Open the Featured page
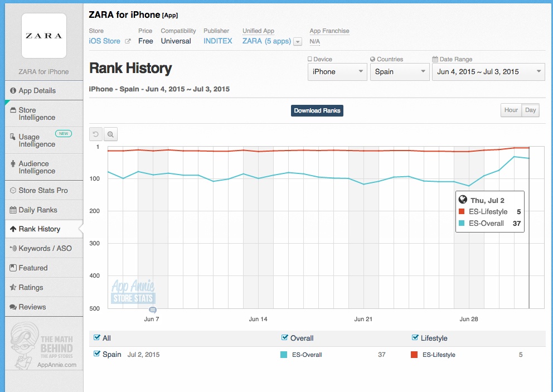This screenshot has width=553, height=392. pyautogui.click(x=44, y=268)
